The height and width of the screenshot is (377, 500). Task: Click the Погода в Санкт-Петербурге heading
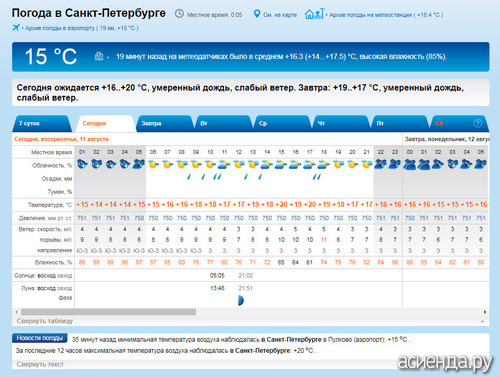tap(89, 13)
